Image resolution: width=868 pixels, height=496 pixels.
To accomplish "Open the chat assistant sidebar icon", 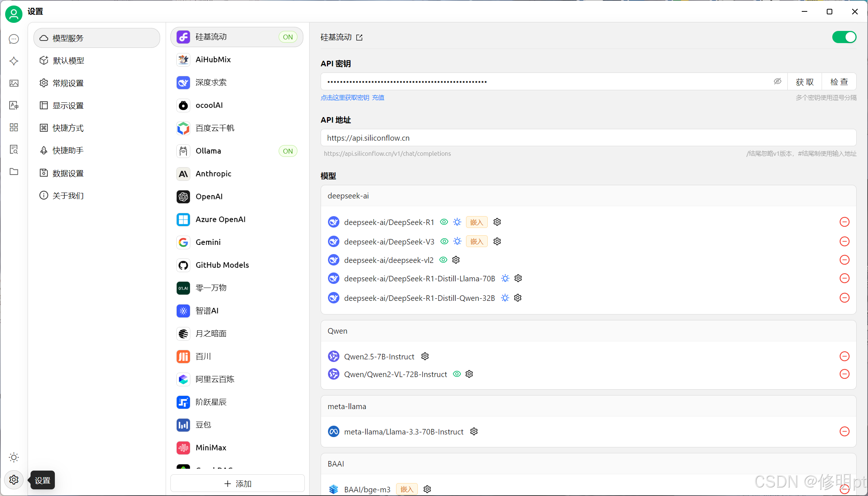I will pyautogui.click(x=14, y=39).
